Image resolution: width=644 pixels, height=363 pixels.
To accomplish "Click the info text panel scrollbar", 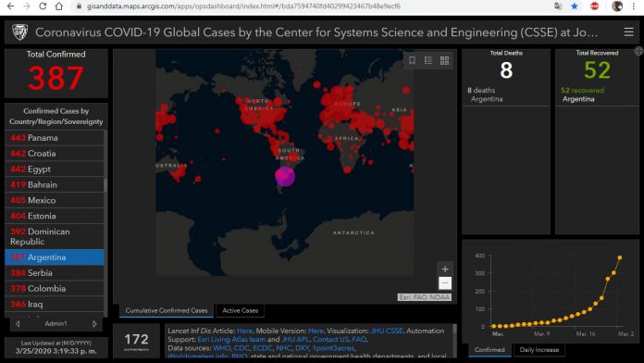I will click(x=454, y=329).
